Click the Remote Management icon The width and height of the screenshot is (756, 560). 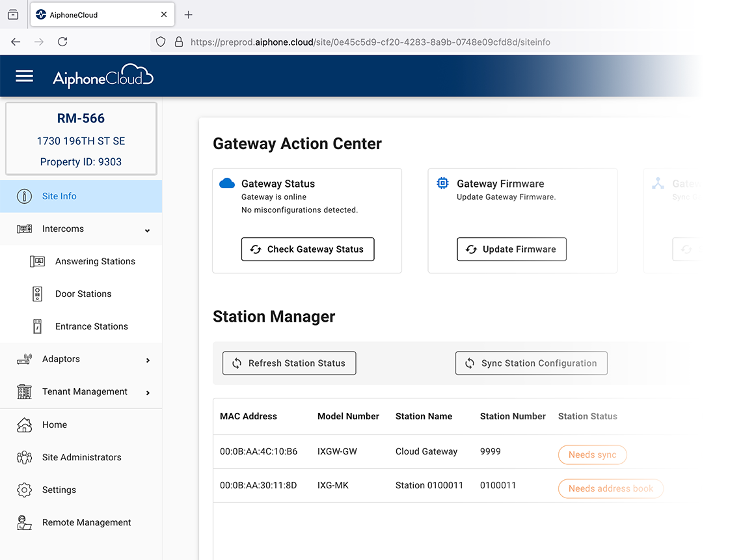[x=24, y=523]
